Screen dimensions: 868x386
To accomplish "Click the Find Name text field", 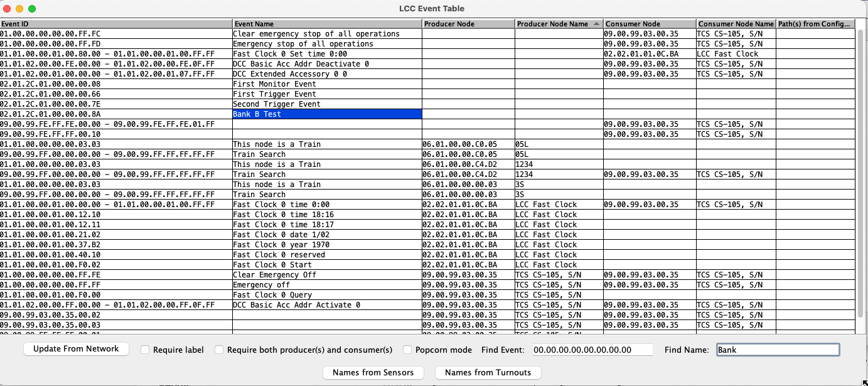I will tap(777, 350).
